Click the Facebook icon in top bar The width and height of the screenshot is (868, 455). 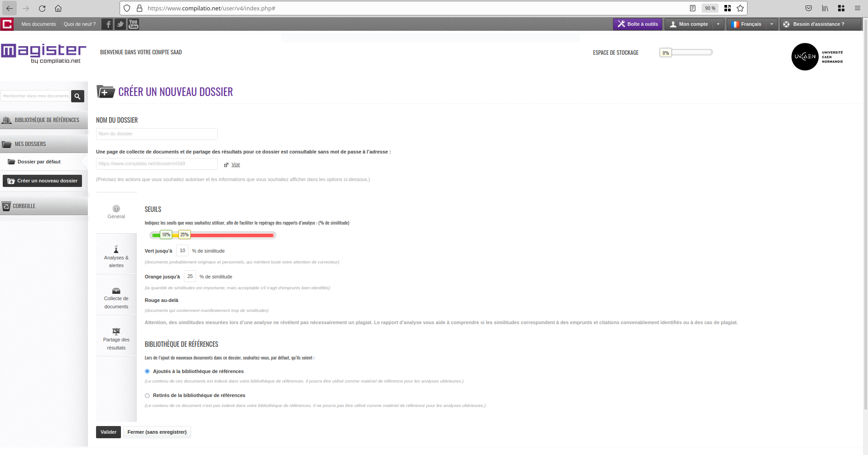107,24
